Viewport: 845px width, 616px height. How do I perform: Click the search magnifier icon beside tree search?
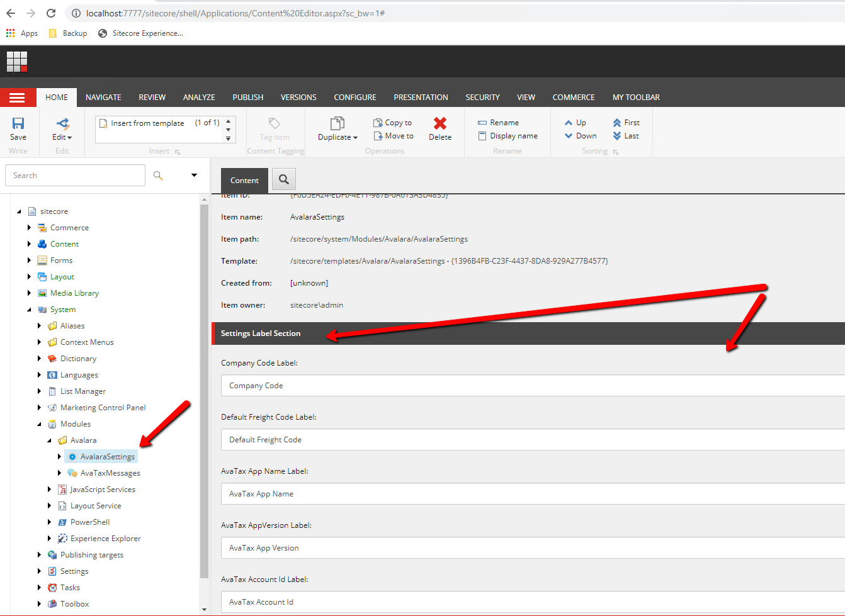158,176
